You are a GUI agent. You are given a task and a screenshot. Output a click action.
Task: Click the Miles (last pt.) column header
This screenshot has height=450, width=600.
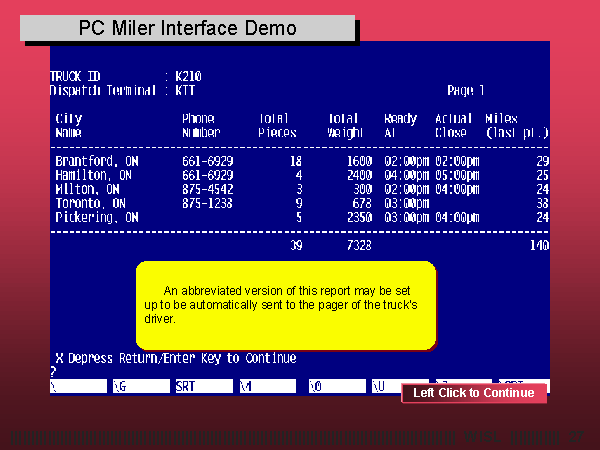517,126
